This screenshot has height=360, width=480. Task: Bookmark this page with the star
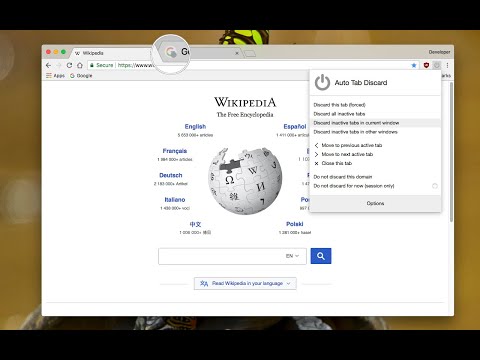(x=414, y=65)
